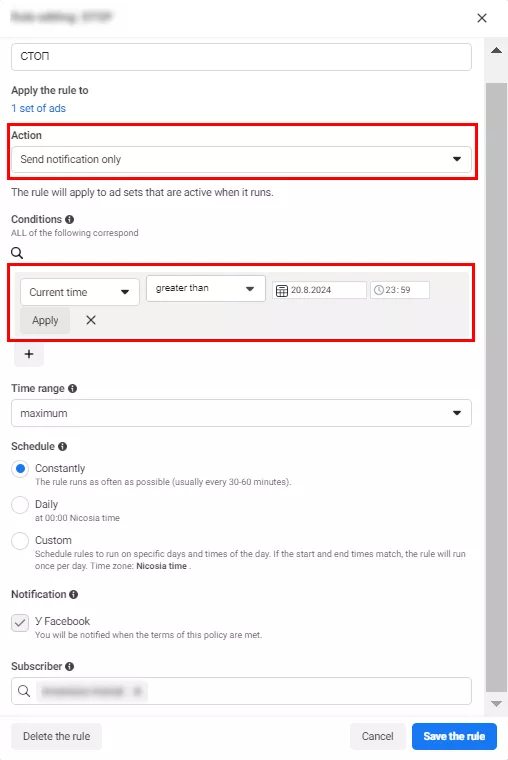This screenshot has width=508, height=760.
Task: Click the Save the rule button
Action: [x=454, y=736]
